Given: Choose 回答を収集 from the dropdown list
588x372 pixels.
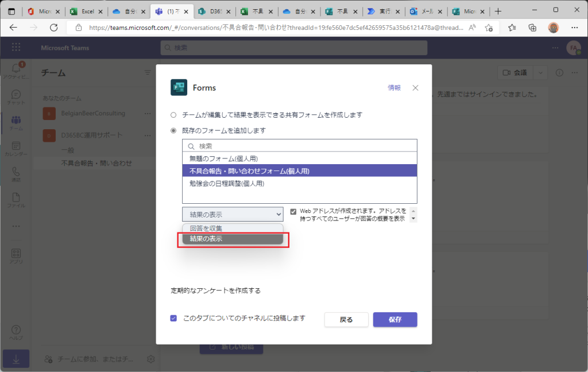Looking at the screenshot, I should 233,228.
